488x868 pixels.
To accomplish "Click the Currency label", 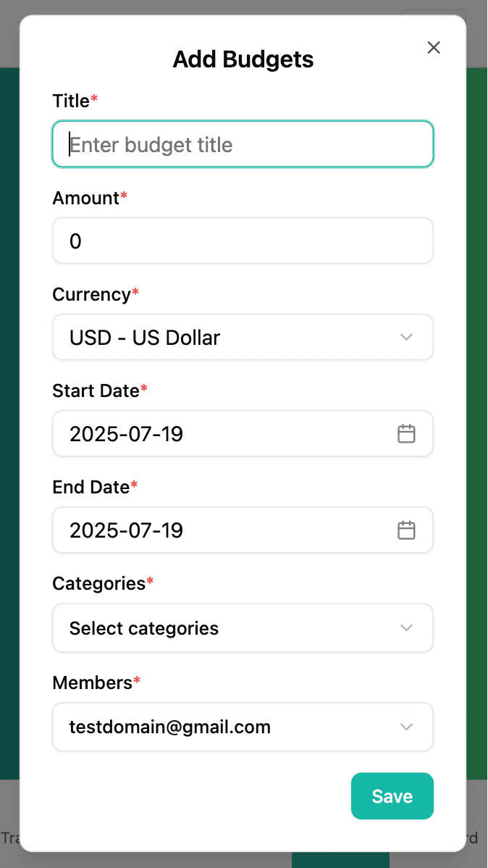I will coord(91,294).
